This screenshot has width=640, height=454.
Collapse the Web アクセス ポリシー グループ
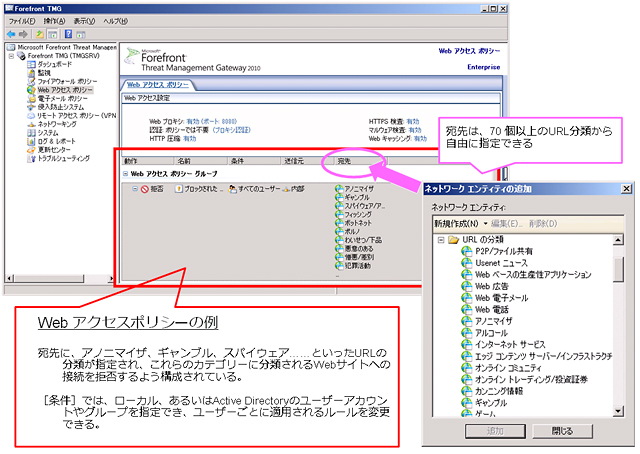pyautogui.click(x=126, y=174)
